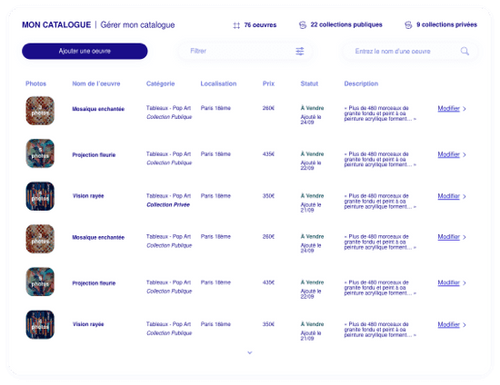Click the 22 collections publiques icon
Screen dimensions: 500x385
pyautogui.click(x=302, y=25)
